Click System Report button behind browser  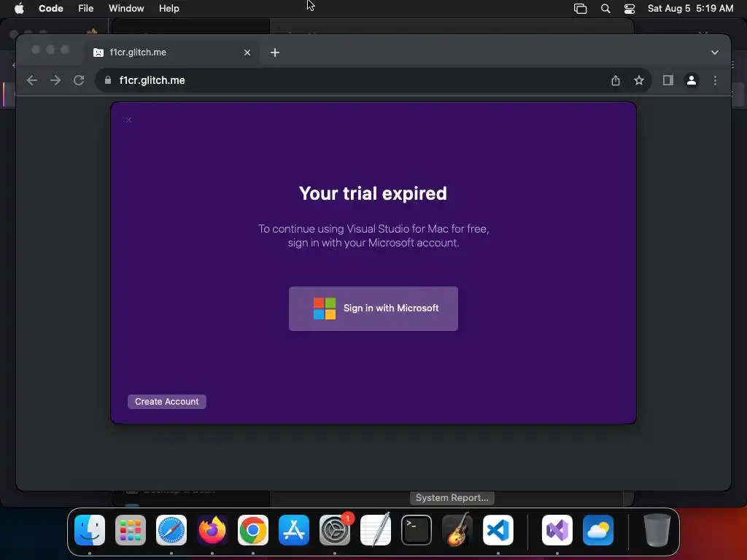(x=452, y=497)
